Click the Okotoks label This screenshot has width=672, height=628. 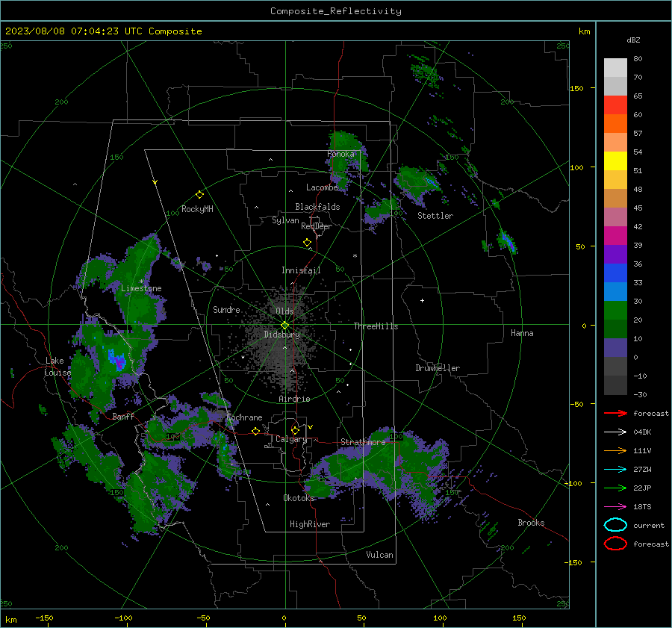click(299, 498)
